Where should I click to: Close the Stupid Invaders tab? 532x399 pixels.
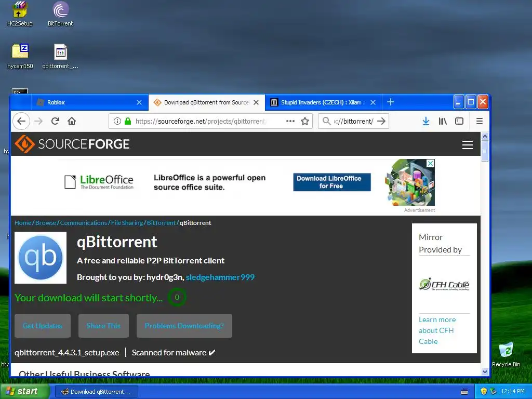tap(373, 102)
